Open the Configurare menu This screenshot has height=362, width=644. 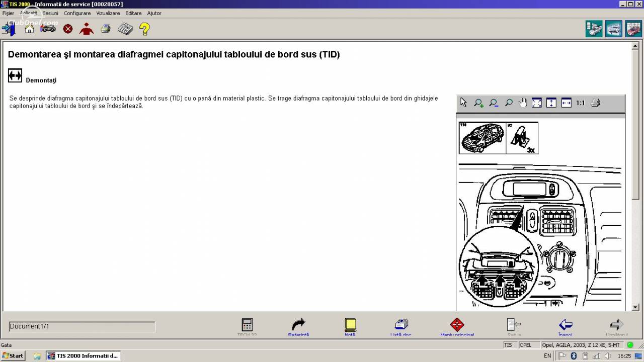coord(77,13)
